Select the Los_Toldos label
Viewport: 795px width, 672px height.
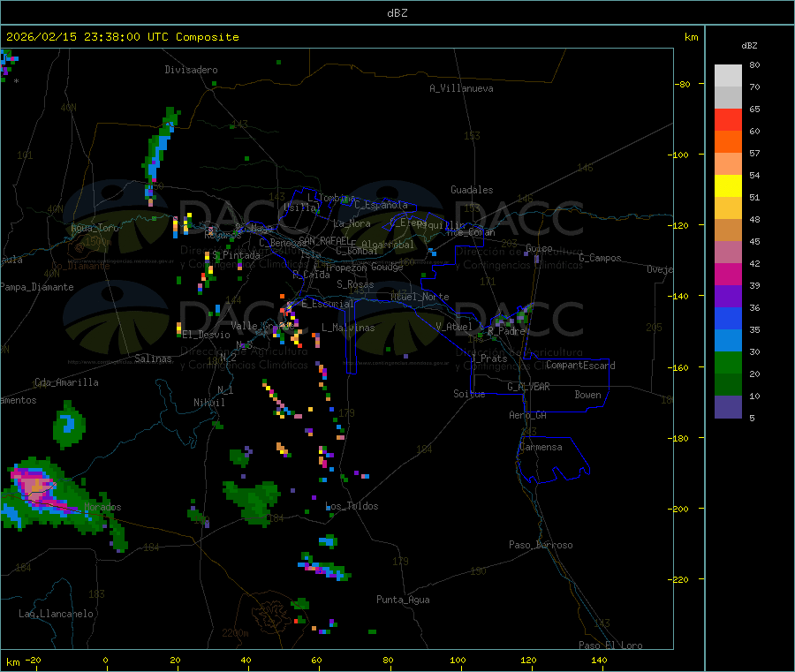(x=352, y=506)
